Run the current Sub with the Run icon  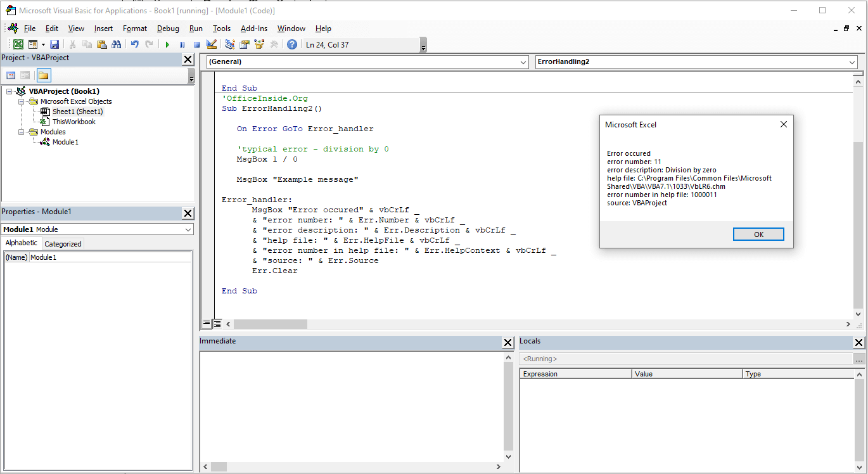[x=167, y=44]
